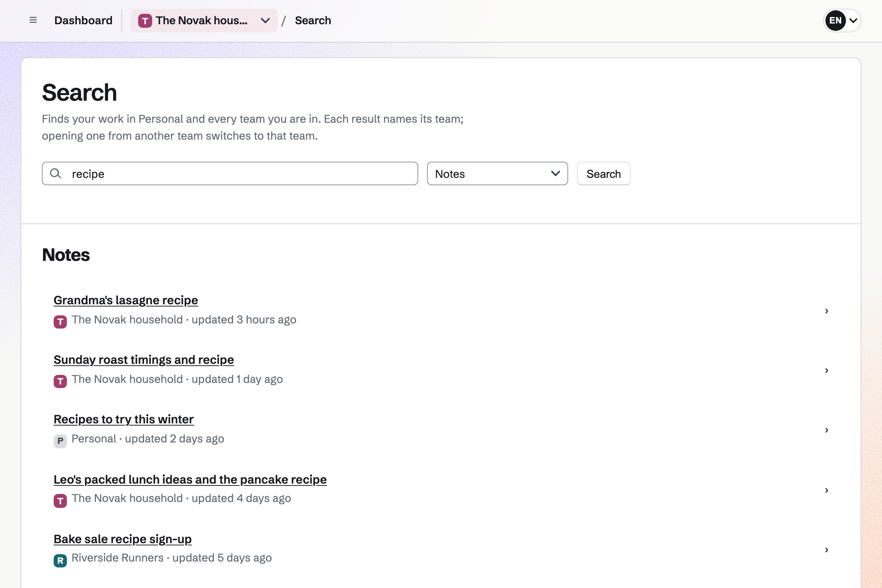Image resolution: width=882 pixels, height=588 pixels.
Task: Open Leo's packed lunch ideas note
Action: (190, 479)
